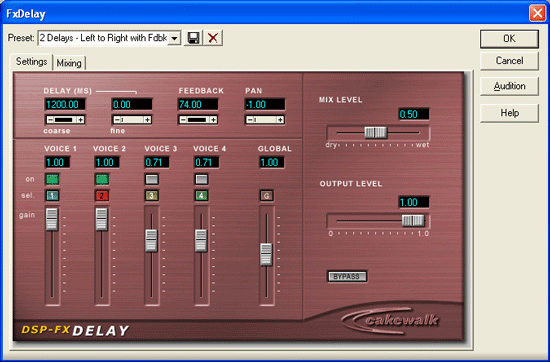Click the Global gain fader handle

point(266,254)
